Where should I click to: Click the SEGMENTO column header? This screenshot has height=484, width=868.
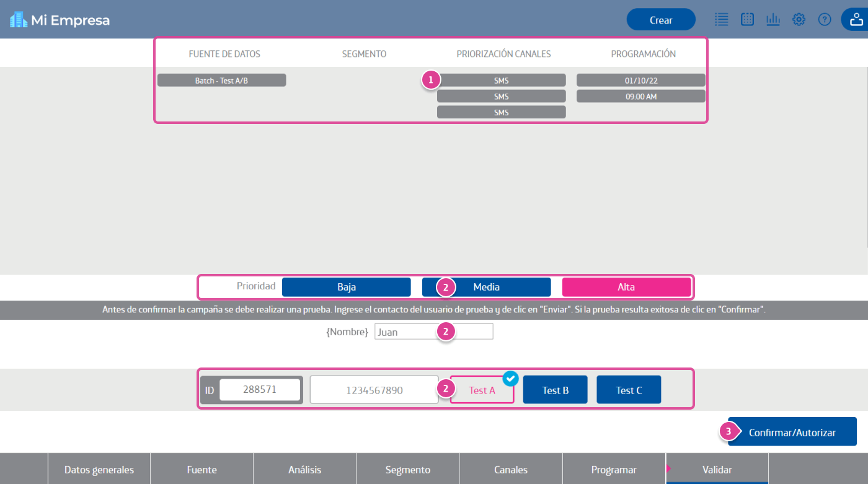coord(364,54)
